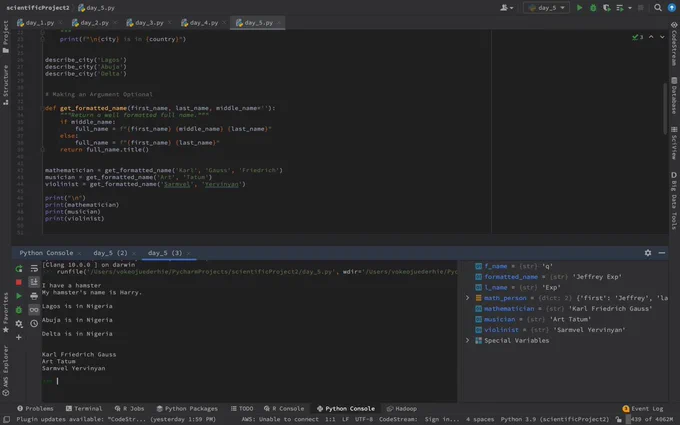Select the formatted_name variable row
This screenshot has height=425, width=680.
564,277
